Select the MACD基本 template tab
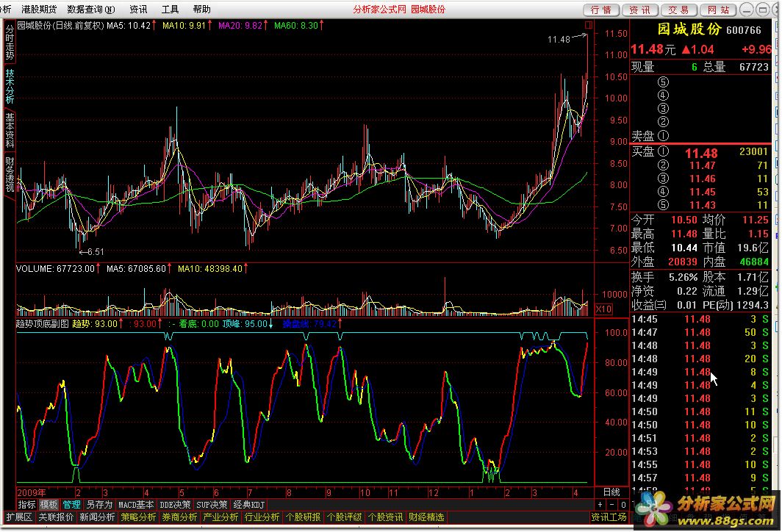This screenshot has width=782, height=532. pos(136,505)
